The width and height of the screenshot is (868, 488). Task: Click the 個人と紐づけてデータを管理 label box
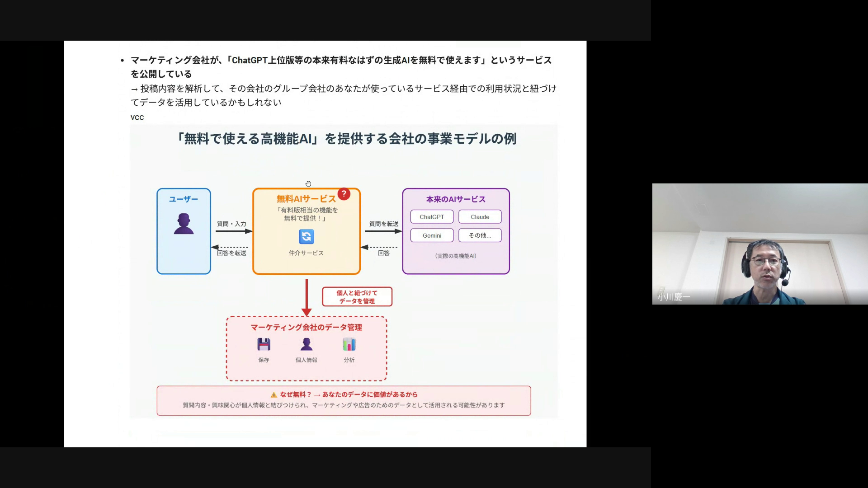[357, 297]
